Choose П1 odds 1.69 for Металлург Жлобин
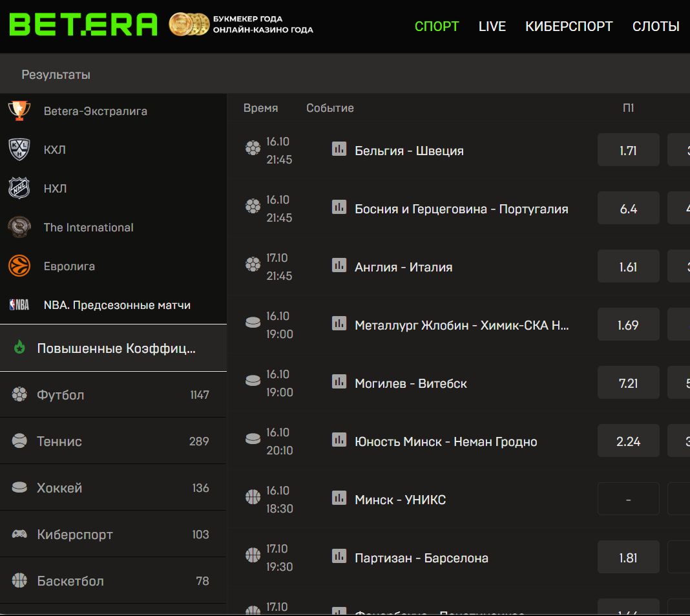 tap(629, 324)
